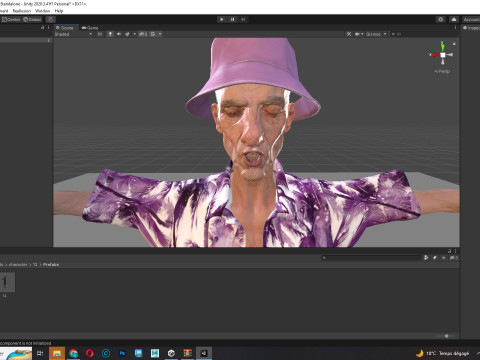Open Scene view more options menu
The width and height of the screenshot is (480, 360).
pos(455,28)
